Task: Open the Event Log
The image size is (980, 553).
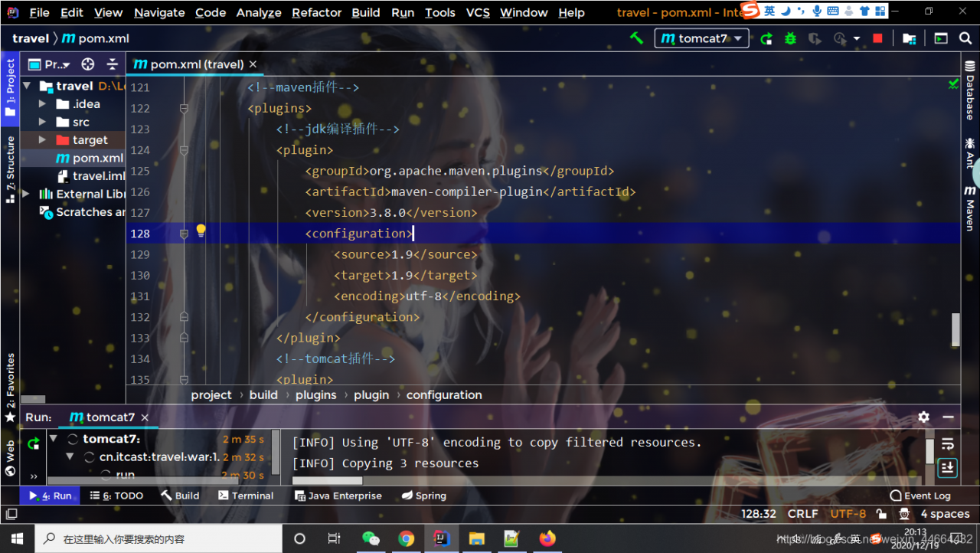Action: point(920,496)
